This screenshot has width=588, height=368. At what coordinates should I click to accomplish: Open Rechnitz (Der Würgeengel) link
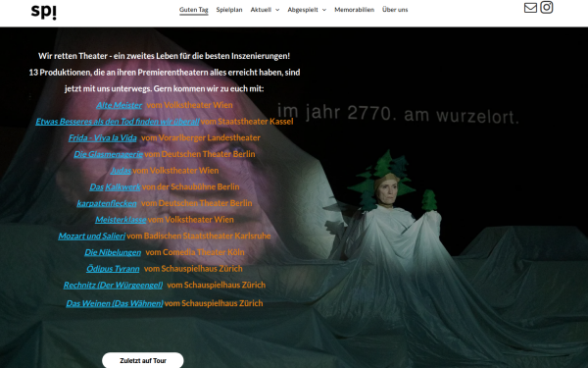point(113,285)
